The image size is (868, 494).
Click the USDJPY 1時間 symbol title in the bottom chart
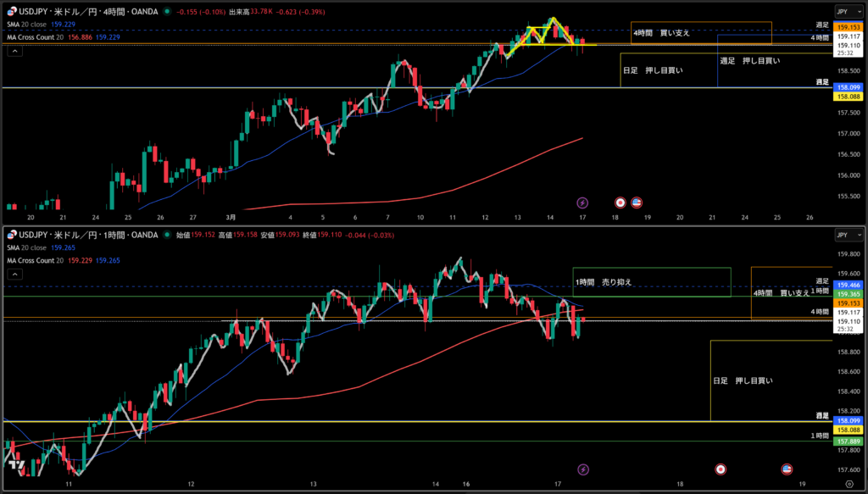(83, 235)
